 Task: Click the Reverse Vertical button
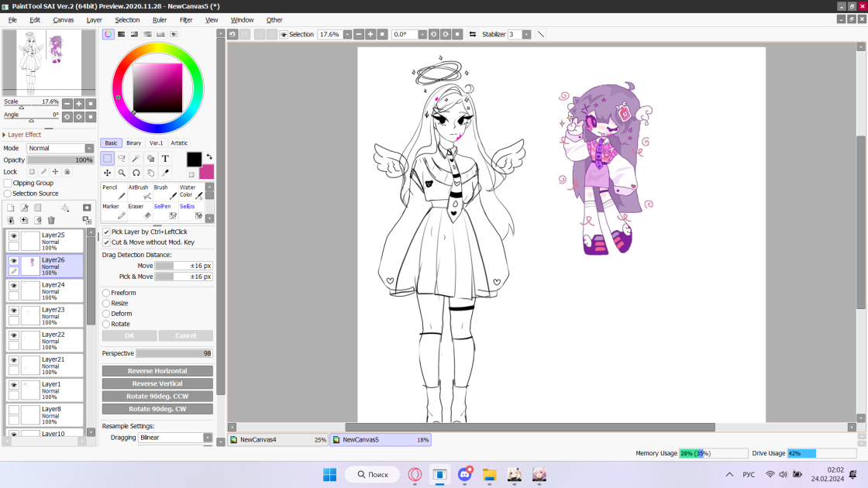pos(157,383)
